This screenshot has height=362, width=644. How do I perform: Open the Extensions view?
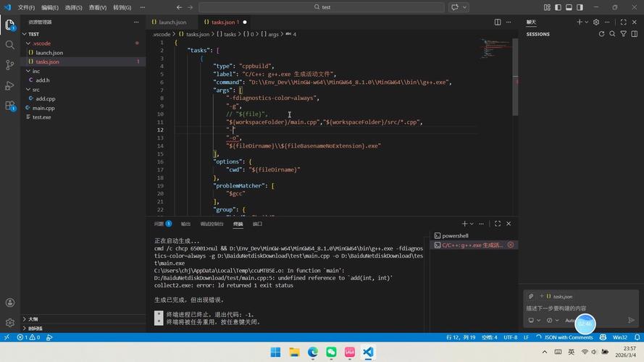click(10, 106)
